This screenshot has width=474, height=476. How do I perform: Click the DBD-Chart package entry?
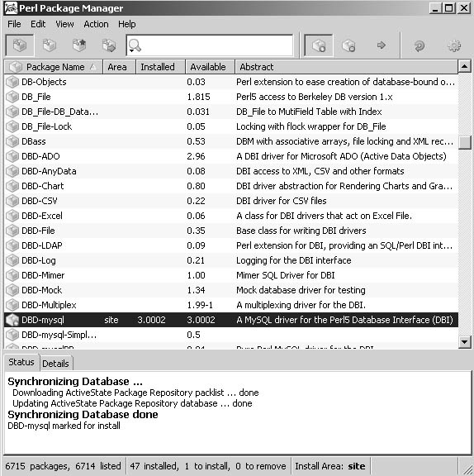42,186
